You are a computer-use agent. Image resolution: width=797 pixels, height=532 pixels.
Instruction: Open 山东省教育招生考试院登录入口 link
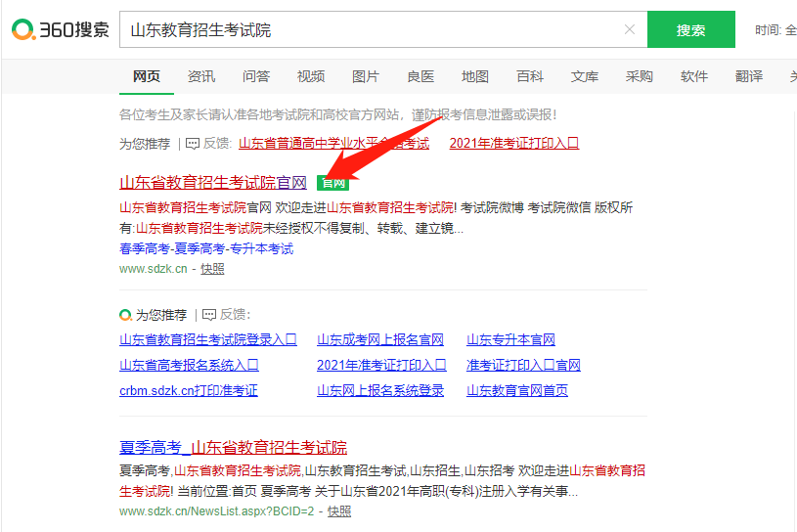[208, 339]
